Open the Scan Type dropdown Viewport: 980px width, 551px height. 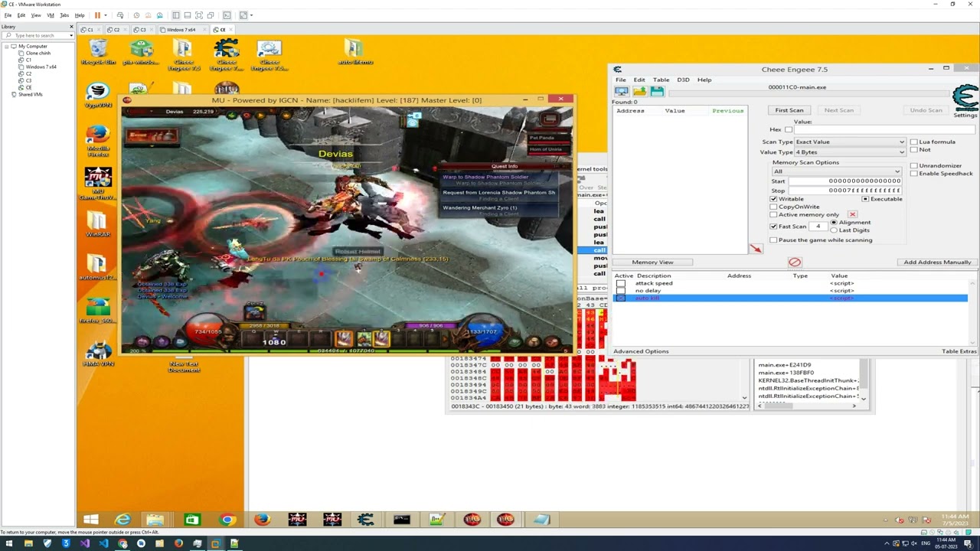(x=850, y=142)
